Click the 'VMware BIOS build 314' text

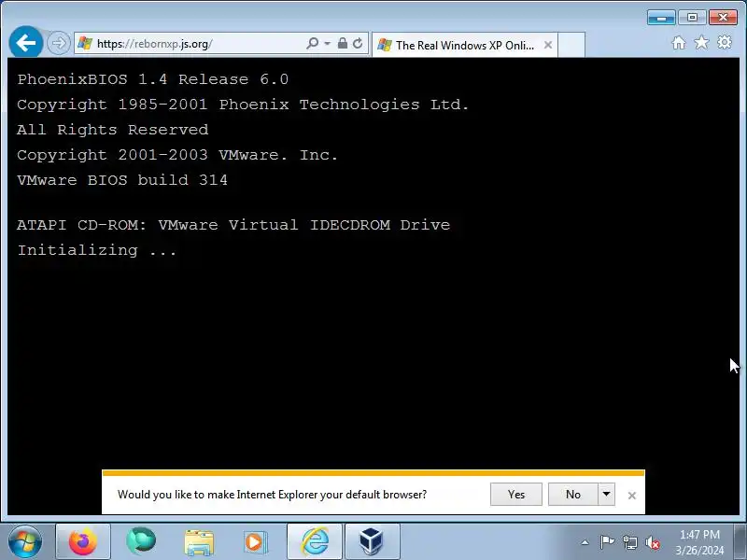click(x=122, y=180)
